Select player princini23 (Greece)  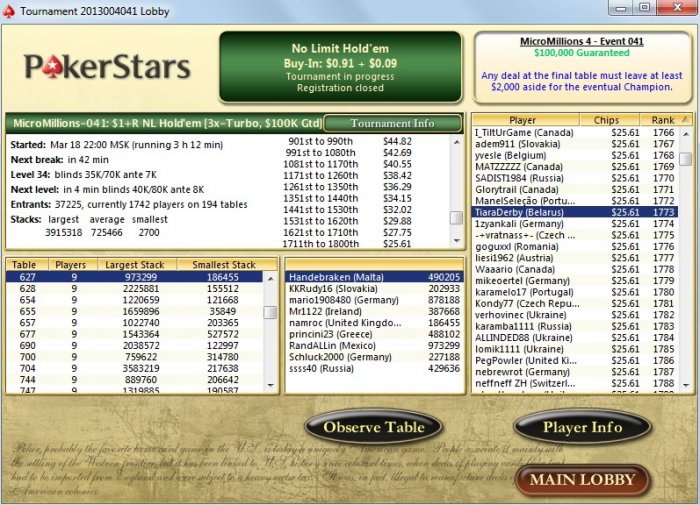click(374, 334)
